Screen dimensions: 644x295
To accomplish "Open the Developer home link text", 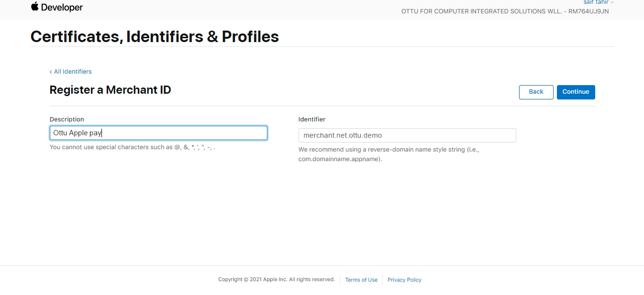I will [x=62, y=8].
